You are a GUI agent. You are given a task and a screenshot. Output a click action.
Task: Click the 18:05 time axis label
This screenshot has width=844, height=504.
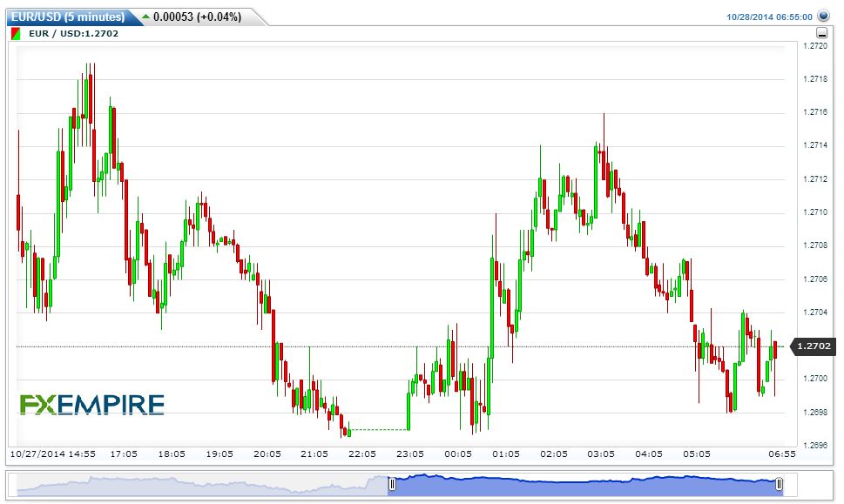click(172, 454)
